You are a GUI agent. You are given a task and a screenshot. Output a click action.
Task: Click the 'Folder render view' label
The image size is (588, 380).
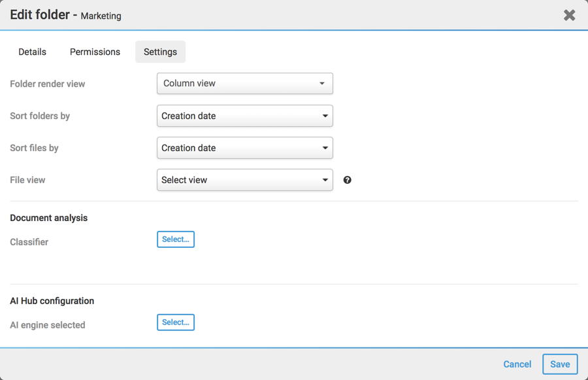48,84
